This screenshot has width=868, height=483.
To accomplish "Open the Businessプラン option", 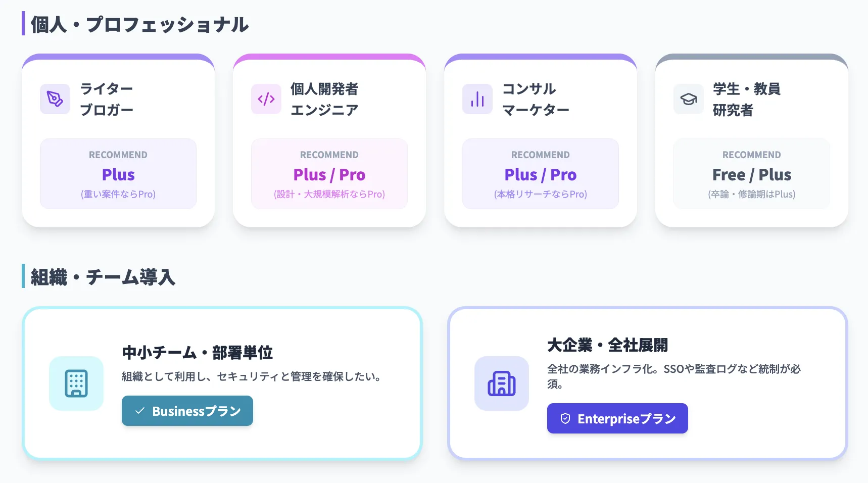I will (x=187, y=411).
